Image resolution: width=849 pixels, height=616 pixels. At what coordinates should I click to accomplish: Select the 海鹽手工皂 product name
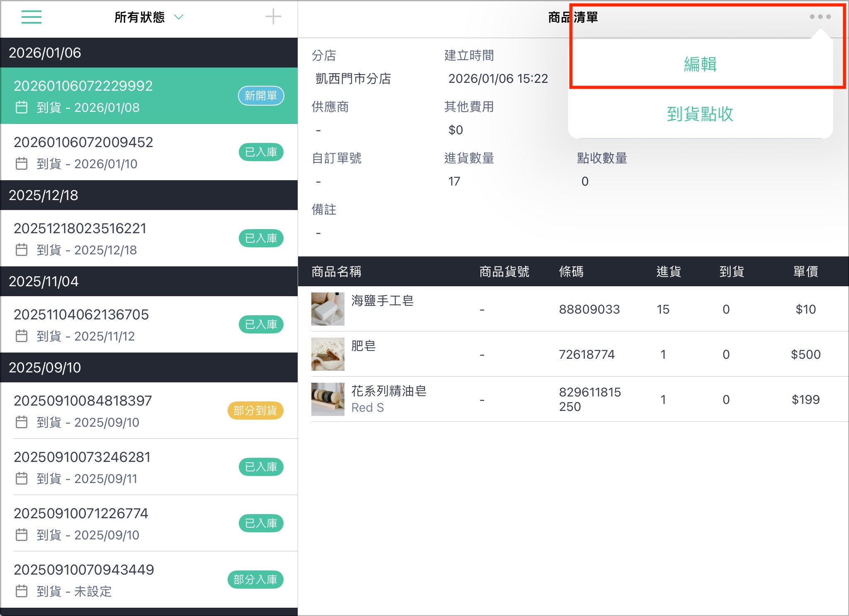(382, 301)
